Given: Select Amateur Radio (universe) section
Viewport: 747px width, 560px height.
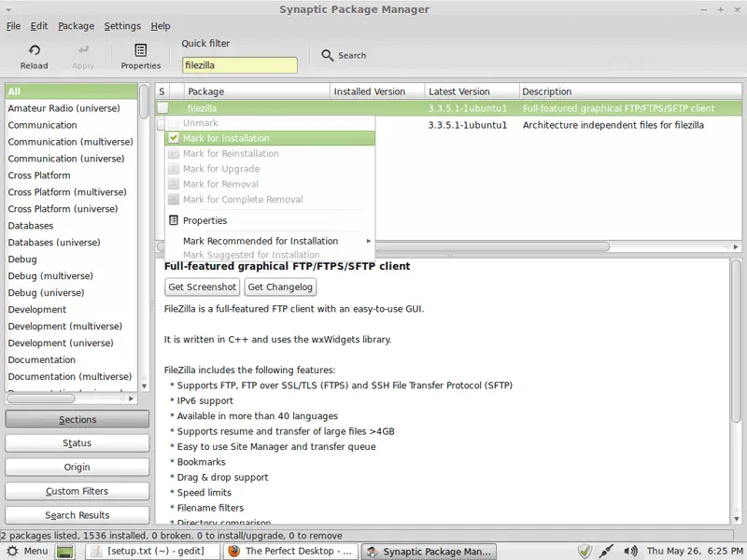Looking at the screenshot, I should pos(72,108).
